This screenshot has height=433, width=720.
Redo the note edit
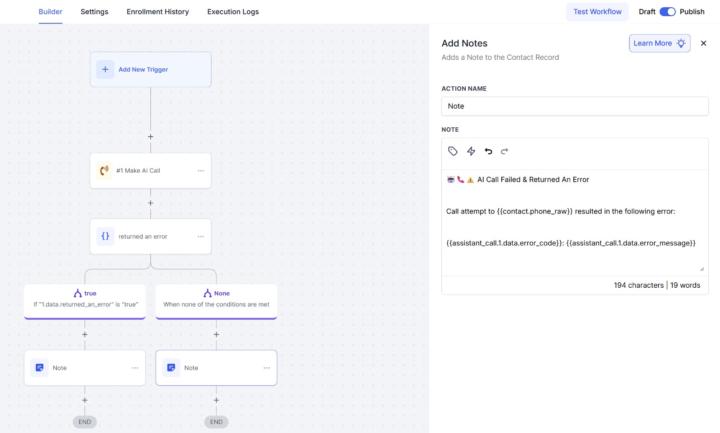pos(504,151)
